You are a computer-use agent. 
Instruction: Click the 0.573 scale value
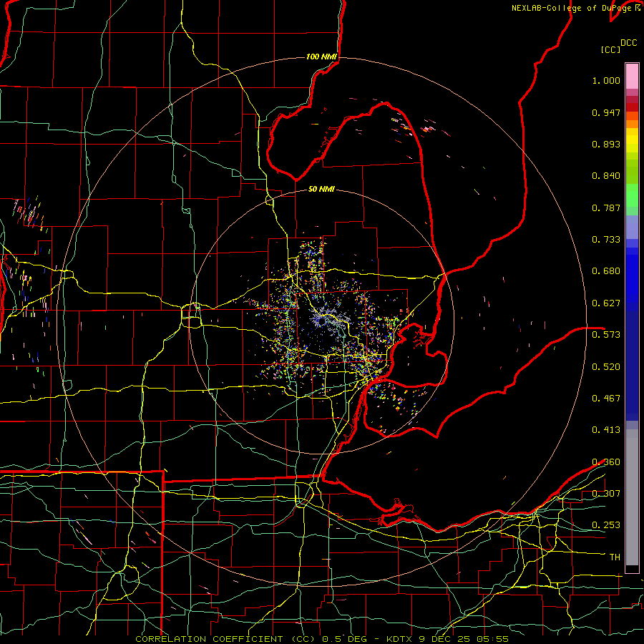606,335
